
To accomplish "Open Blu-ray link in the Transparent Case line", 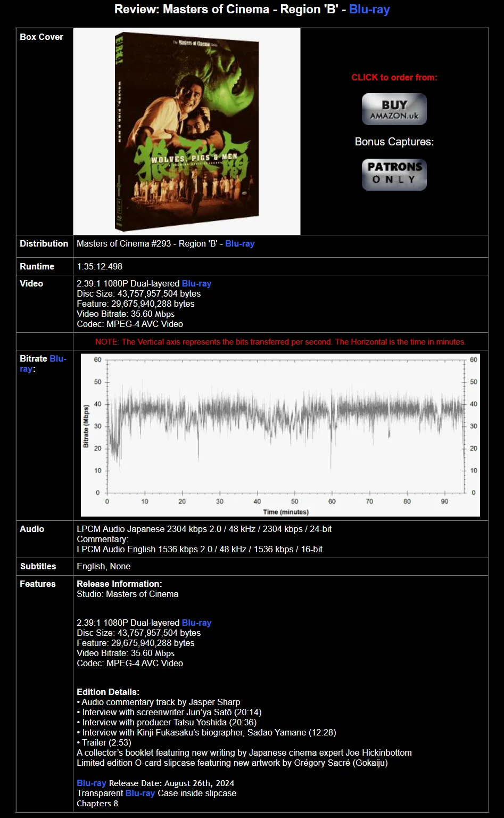I will tap(141, 793).
